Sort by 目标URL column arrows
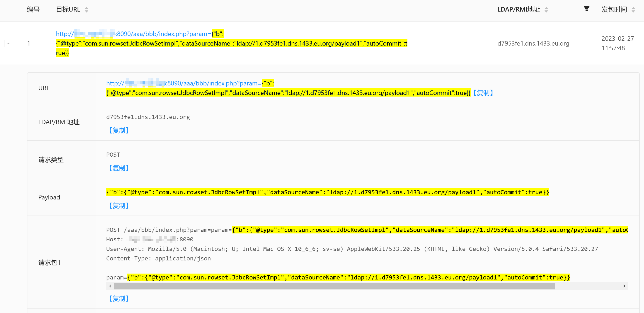The height and width of the screenshot is (313, 644). click(x=87, y=10)
